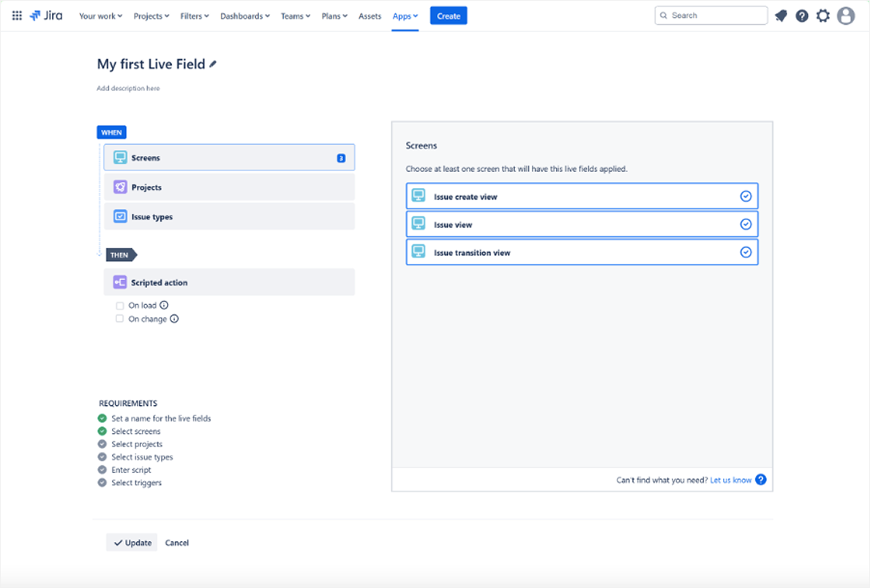Click the On load info icon
The image size is (870, 588).
coord(164,305)
